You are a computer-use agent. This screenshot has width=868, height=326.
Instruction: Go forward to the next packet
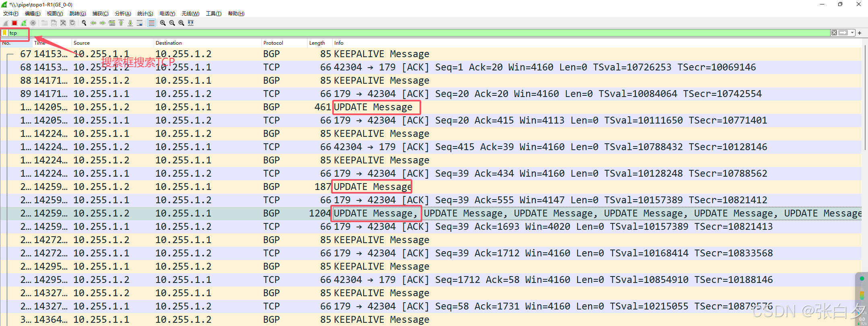point(103,23)
